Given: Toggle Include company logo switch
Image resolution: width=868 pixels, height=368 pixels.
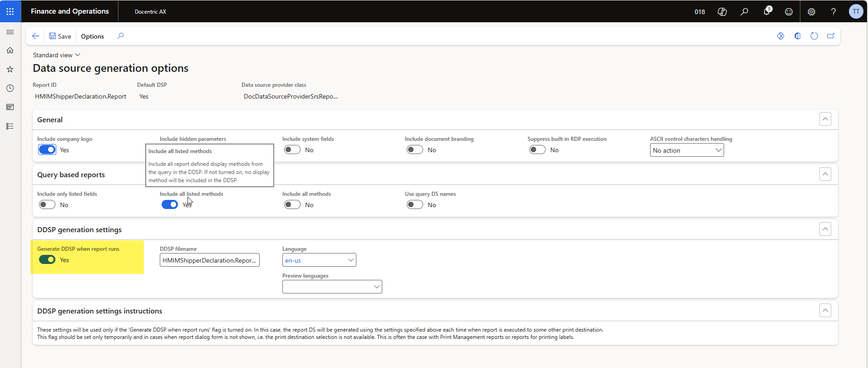Looking at the screenshot, I should tap(47, 150).
